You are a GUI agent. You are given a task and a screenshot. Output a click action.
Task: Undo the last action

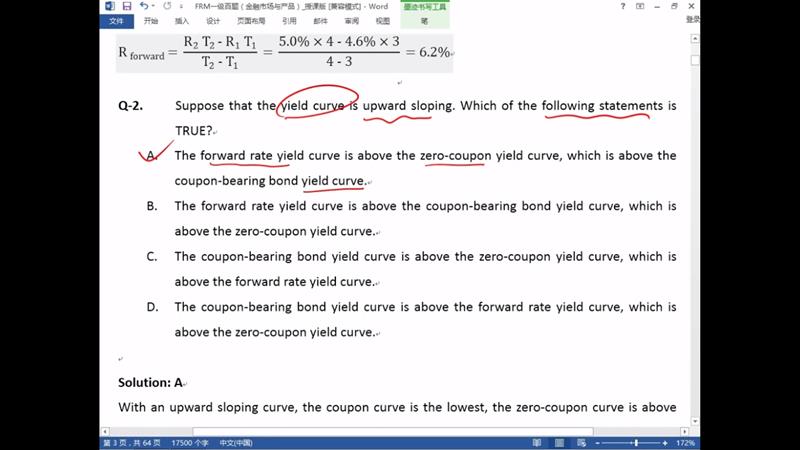(x=144, y=6)
